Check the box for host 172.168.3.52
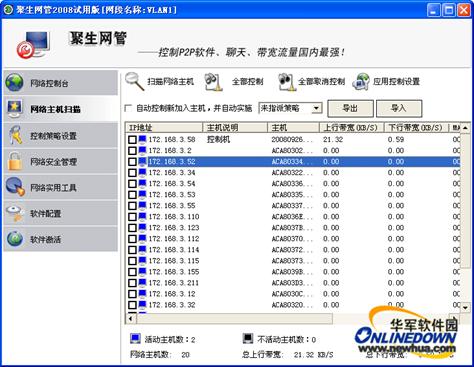 click(x=132, y=162)
